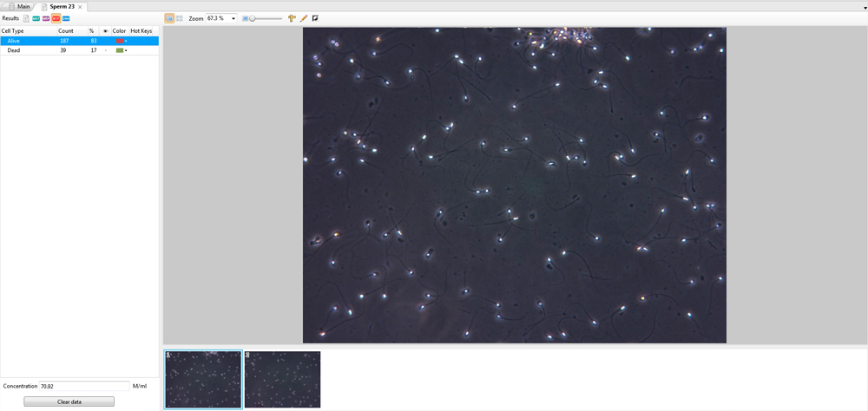
Task: Click the zoom slider handle
Action: click(252, 18)
